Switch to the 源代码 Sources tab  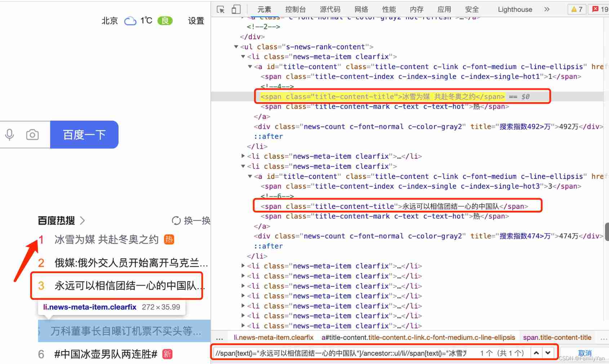click(330, 9)
